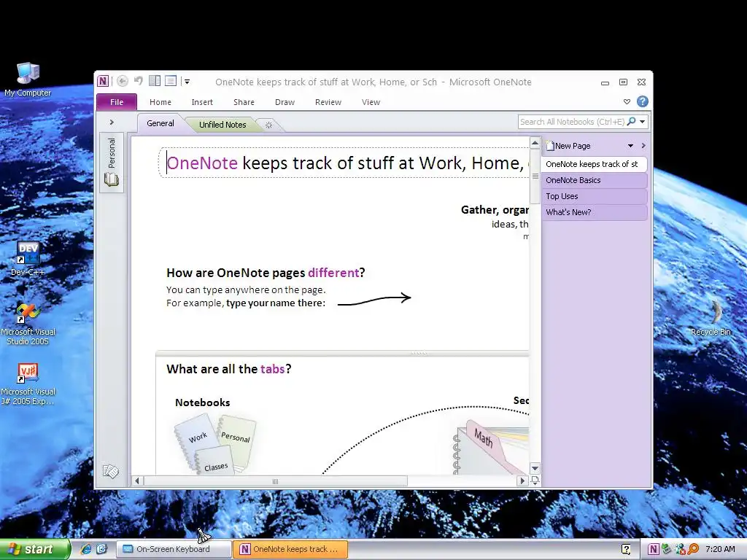
Task: Click the Undo icon in Quick Access Toolbar
Action: coord(139,81)
